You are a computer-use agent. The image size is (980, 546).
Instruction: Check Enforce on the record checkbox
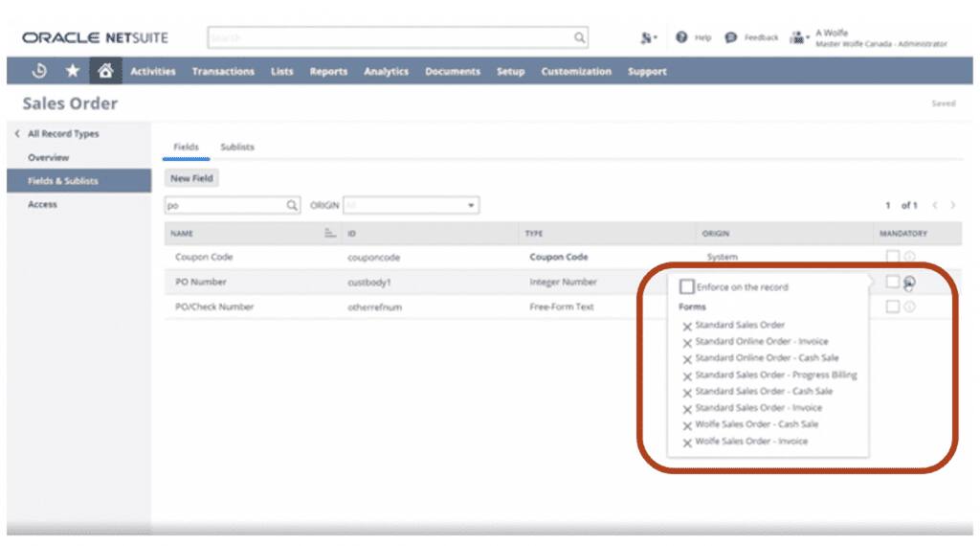[x=686, y=286]
